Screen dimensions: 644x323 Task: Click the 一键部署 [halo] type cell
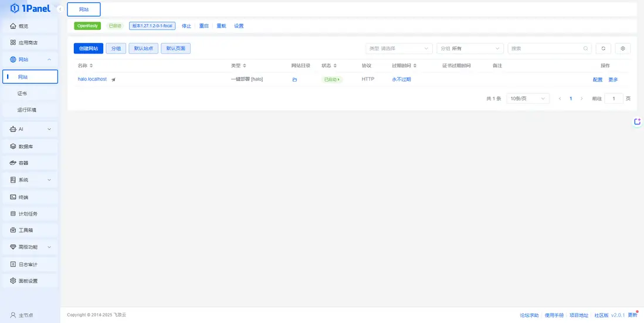point(247,79)
